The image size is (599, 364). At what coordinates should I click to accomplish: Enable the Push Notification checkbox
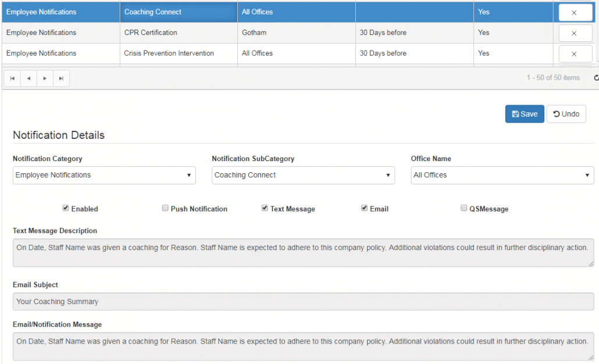coord(165,208)
